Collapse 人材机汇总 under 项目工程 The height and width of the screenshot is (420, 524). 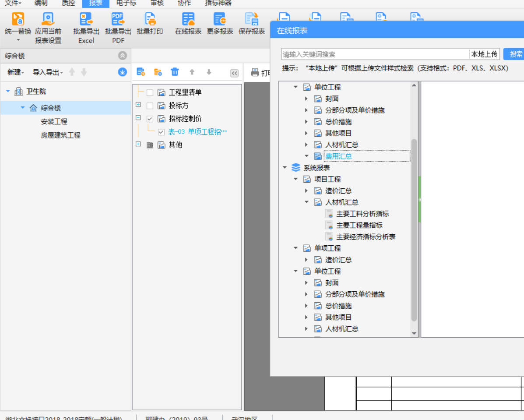tap(306, 202)
